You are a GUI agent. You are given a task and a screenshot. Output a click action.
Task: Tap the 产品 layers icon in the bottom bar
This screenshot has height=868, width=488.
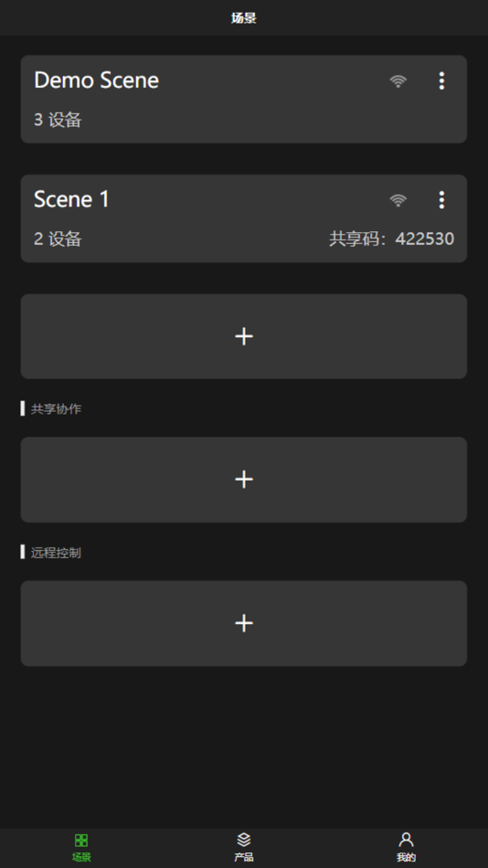tap(244, 840)
